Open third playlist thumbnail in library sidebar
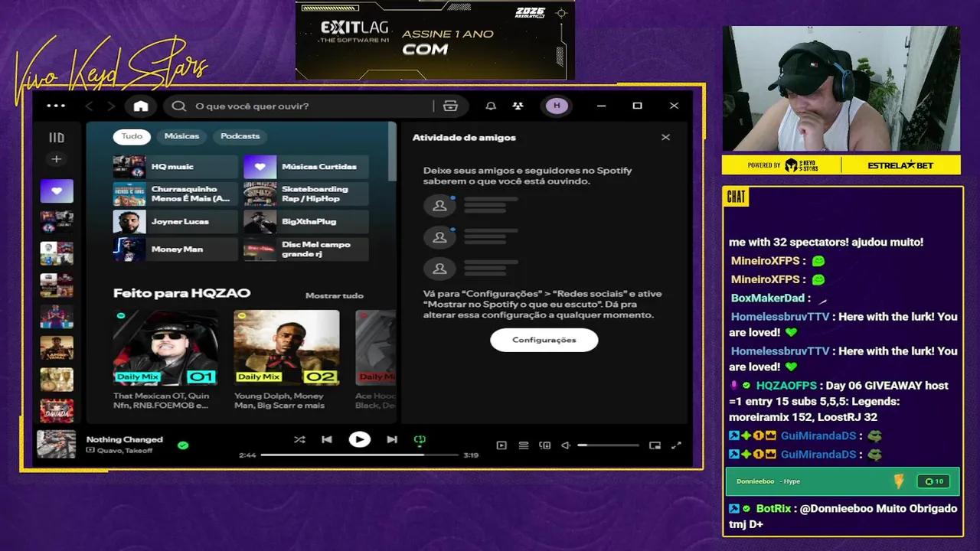 pyautogui.click(x=57, y=253)
